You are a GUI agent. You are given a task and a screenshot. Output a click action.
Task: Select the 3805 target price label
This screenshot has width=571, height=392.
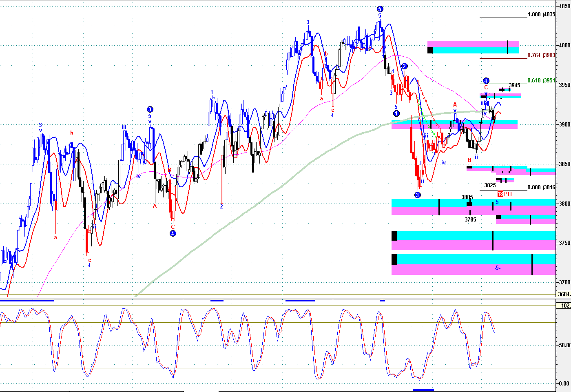[467, 197]
